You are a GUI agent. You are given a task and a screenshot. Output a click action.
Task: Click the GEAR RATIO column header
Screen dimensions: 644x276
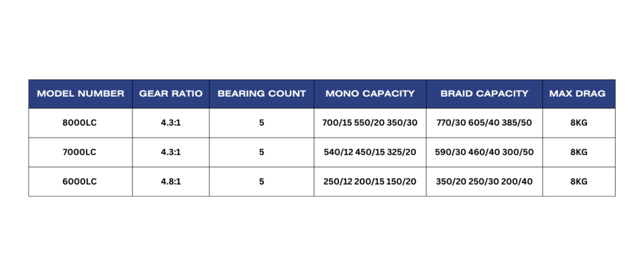[171, 94]
